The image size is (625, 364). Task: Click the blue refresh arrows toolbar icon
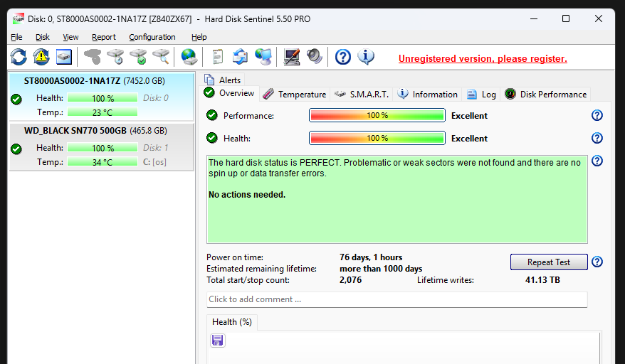pos(19,56)
